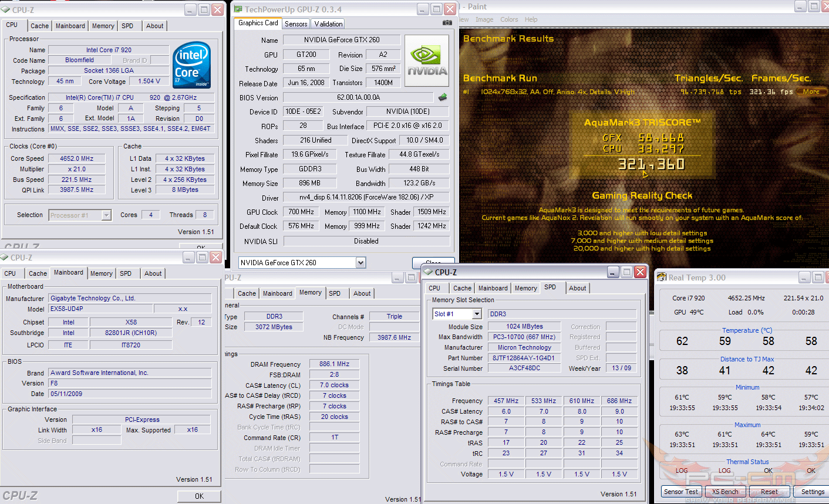This screenshot has height=504, width=829.
Task: Open the About tab in the CPU-Z Memory window
Action: [362, 293]
